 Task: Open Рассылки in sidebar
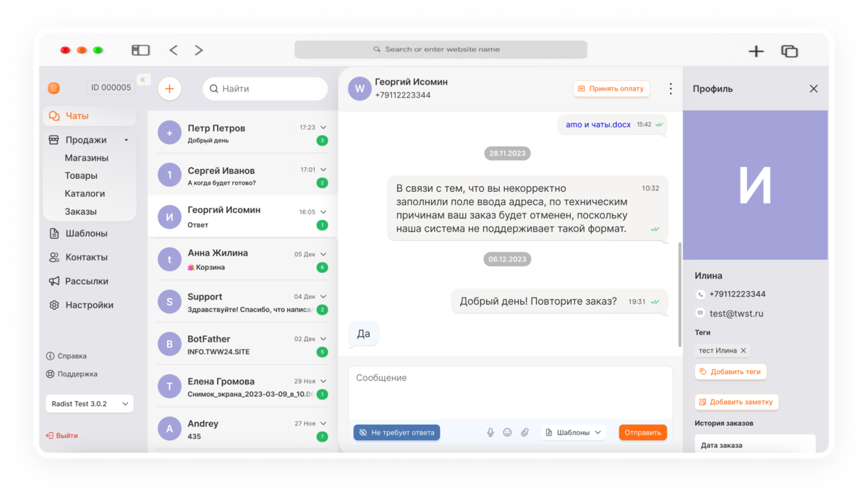click(x=78, y=282)
